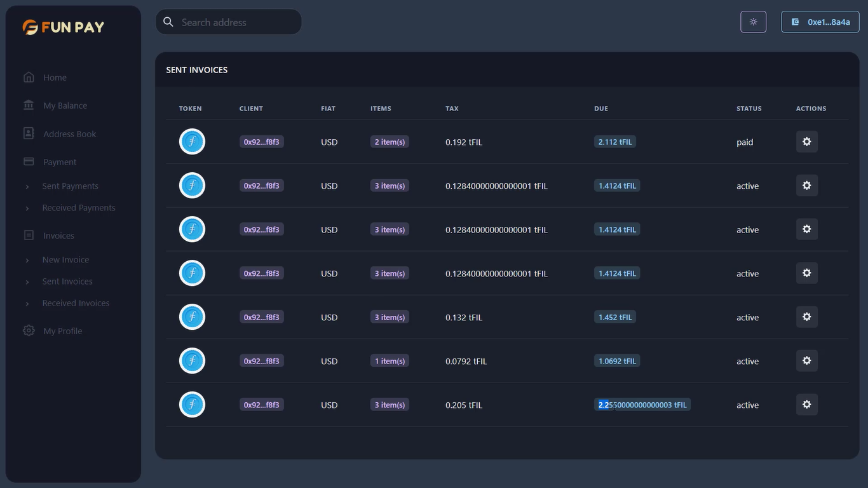Image resolution: width=868 pixels, height=488 pixels.
Task: Toggle the theme using the sun icon
Action: point(753,22)
